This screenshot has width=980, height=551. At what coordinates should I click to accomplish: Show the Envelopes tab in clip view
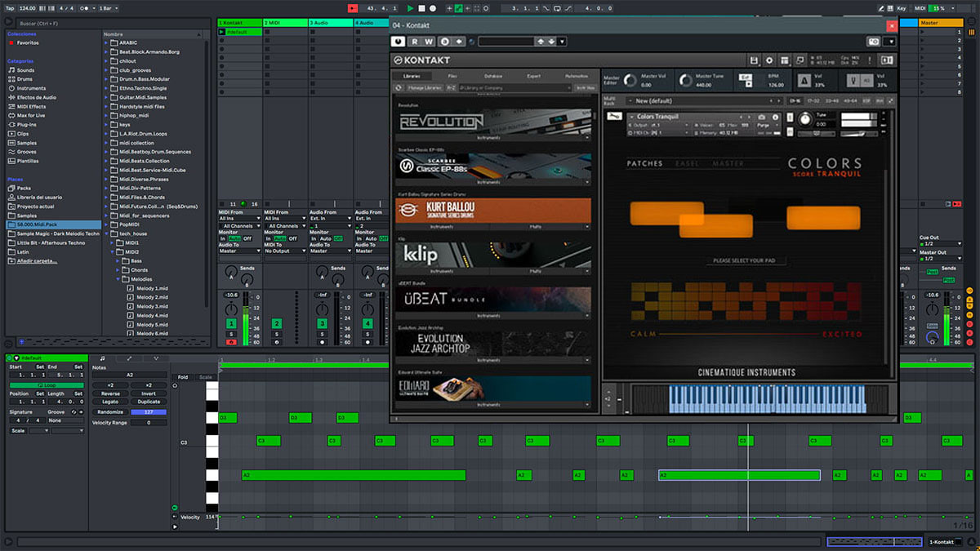[129, 358]
